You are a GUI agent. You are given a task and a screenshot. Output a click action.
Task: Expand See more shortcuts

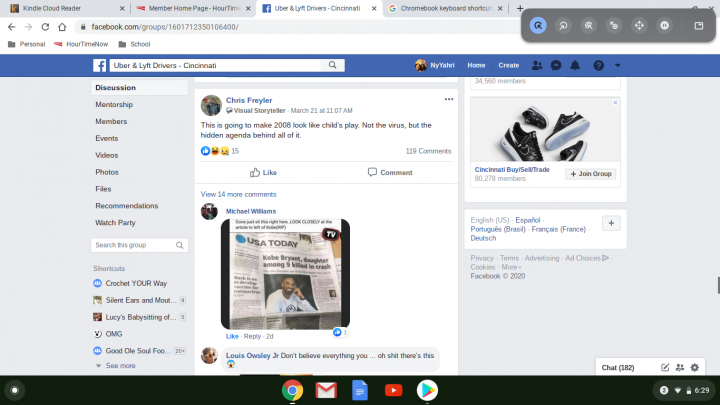(120, 366)
